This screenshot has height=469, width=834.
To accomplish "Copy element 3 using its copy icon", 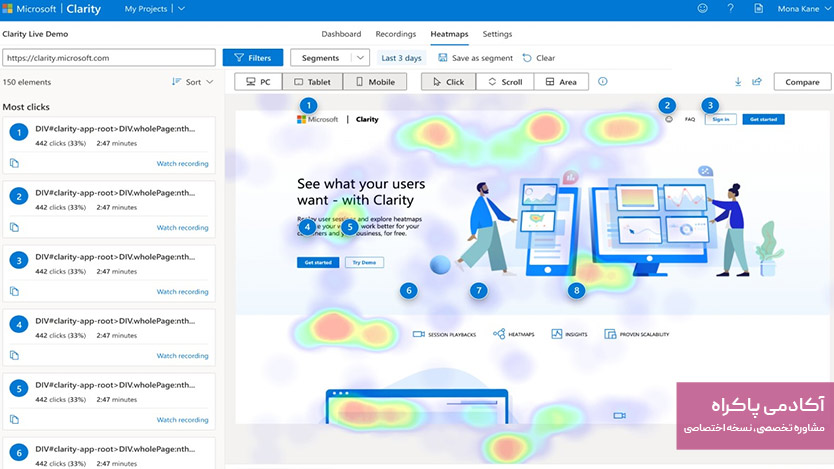I will point(14,291).
